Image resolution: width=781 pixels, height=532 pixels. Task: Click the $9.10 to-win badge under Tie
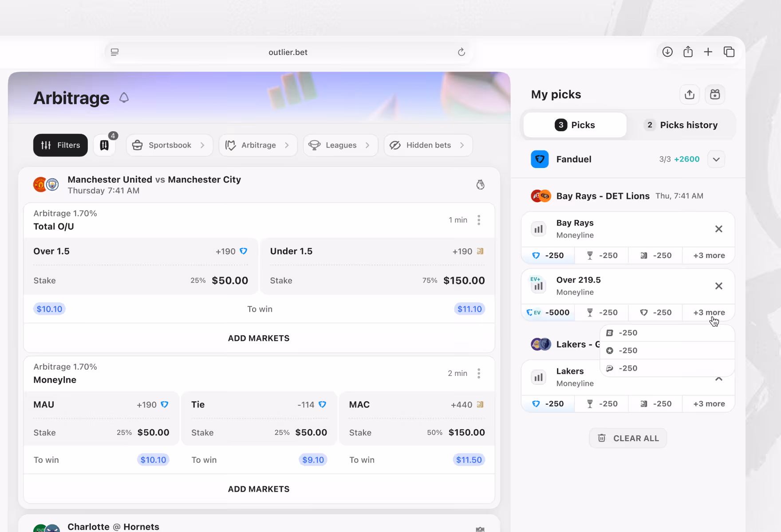313,460
